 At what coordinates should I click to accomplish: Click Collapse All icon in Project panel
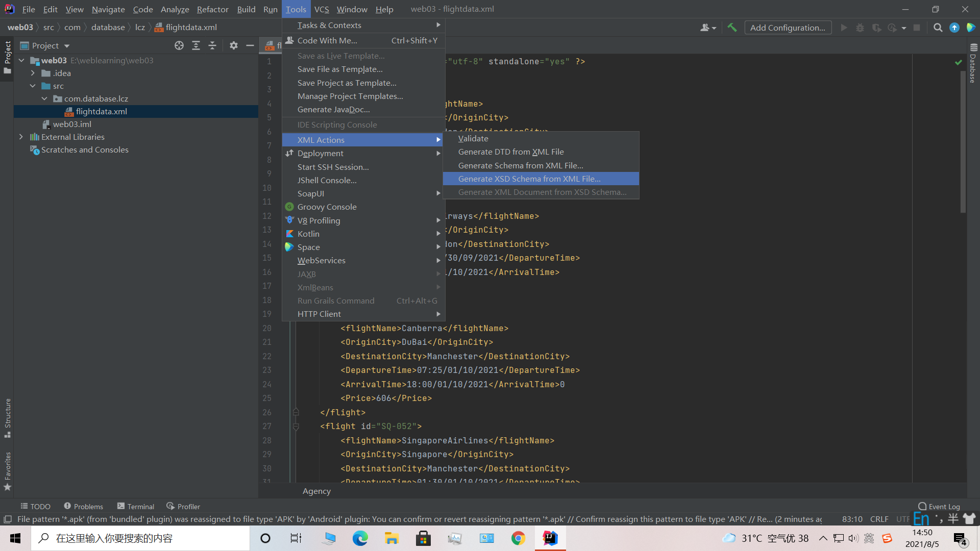(212, 45)
